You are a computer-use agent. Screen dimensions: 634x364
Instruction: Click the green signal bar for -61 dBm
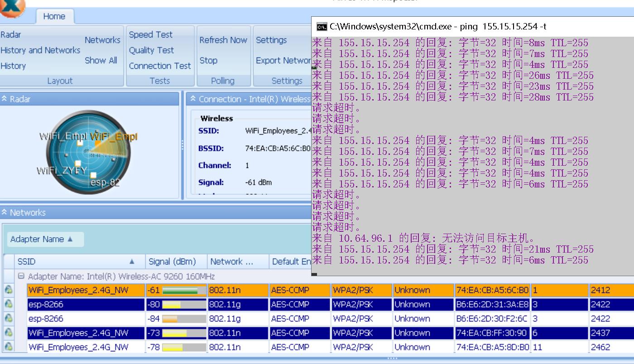pyautogui.click(x=184, y=290)
